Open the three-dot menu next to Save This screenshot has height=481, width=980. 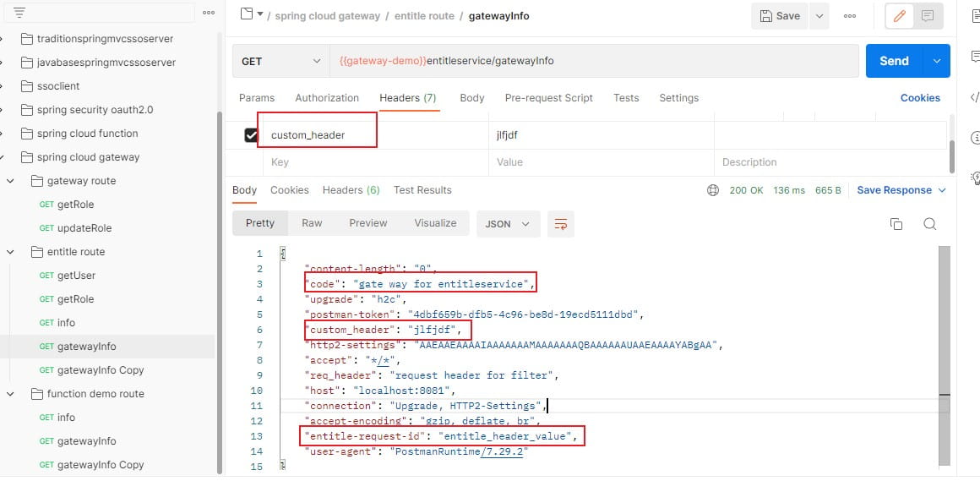(x=850, y=16)
